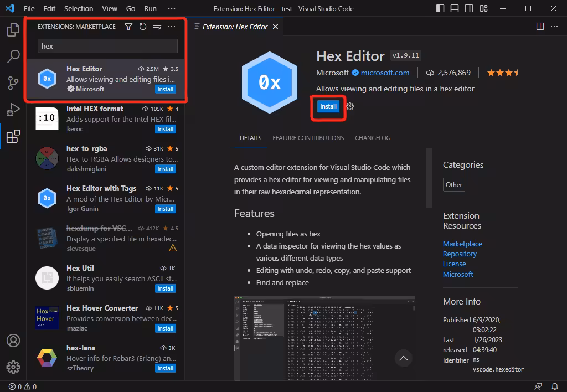This screenshot has width=567, height=392.
Task: Select the Hex Util extension icon
Action: (47, 278)
